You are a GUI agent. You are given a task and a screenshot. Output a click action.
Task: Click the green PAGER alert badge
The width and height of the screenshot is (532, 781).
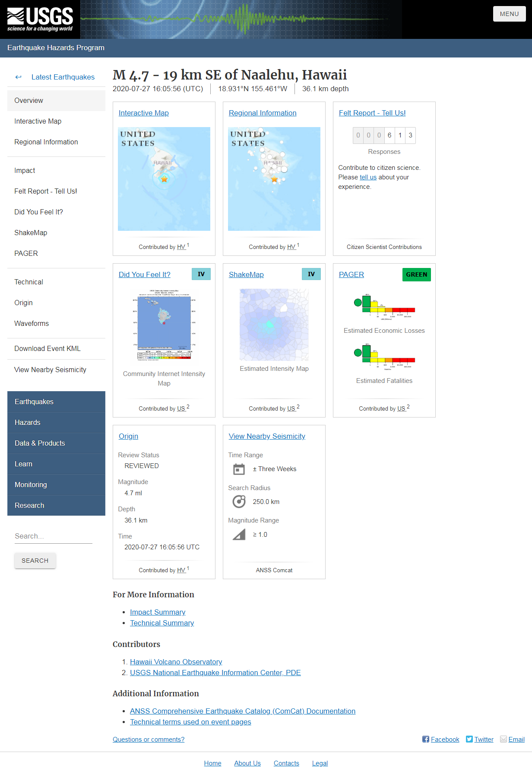point(416,274)
